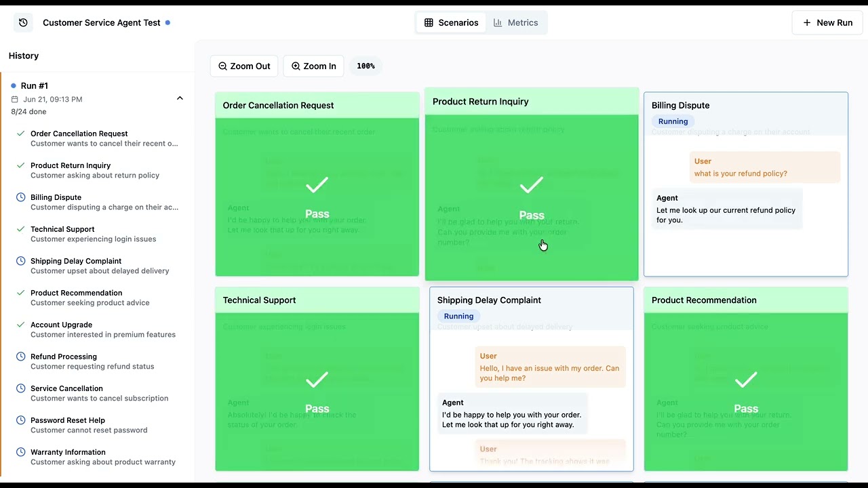The width and height of the screenshot is (868, 488).
Task: Click checkmark icon next to Product Recommendation
Action: coord(20,293)
